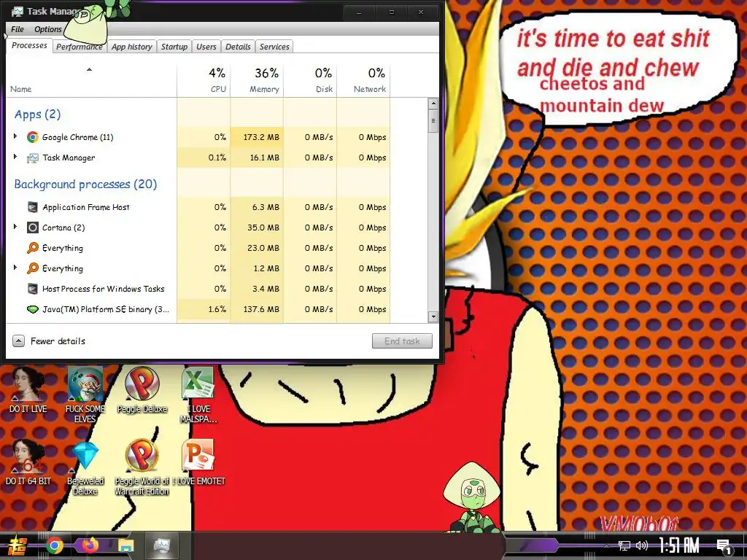Select the Background processes (20) header
The width and height of the screenshot is (747, 560).
(x=85, y=184)
